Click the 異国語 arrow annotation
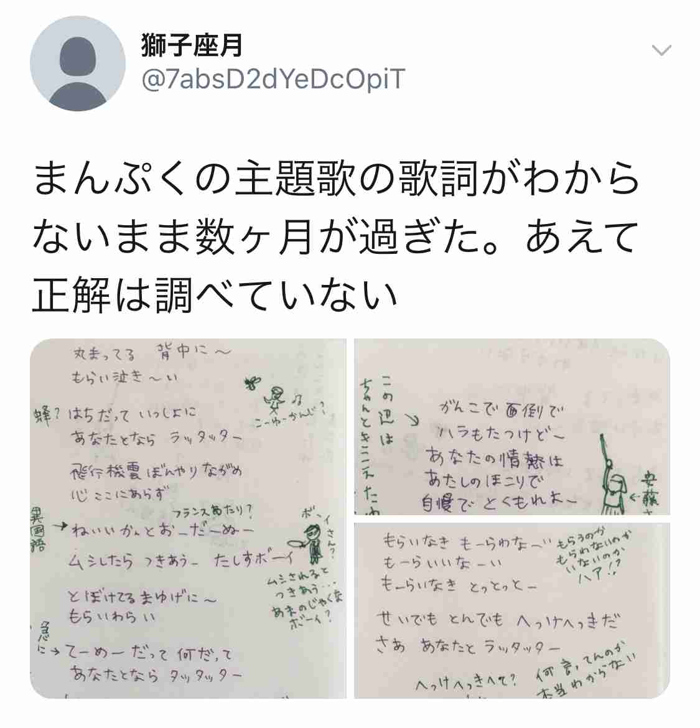The height and width of the screenshot is (728, 700). click(x=47, y=529)
